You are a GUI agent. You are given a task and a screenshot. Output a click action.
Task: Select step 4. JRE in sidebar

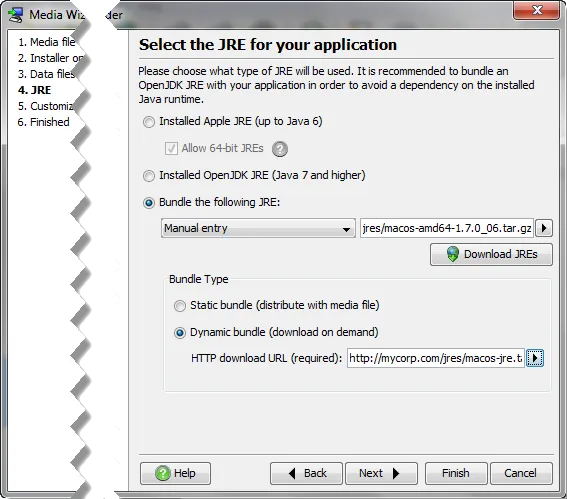[35, 90]
